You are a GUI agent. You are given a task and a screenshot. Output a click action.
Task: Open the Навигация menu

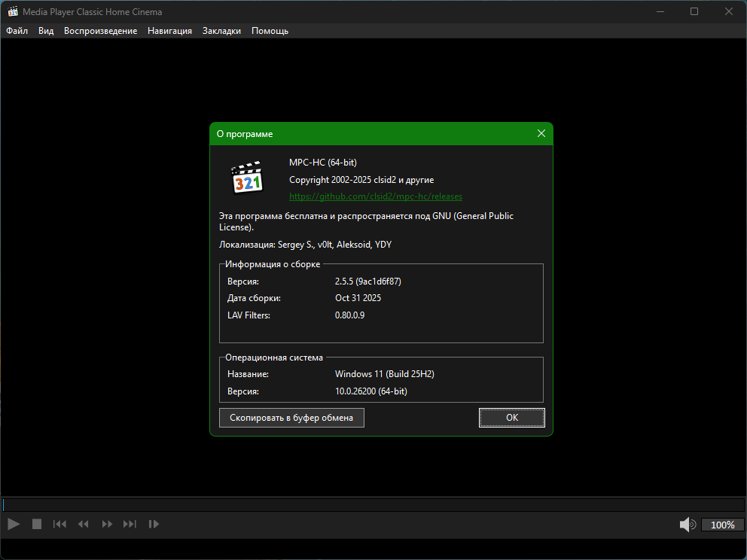tap(169, 31)
